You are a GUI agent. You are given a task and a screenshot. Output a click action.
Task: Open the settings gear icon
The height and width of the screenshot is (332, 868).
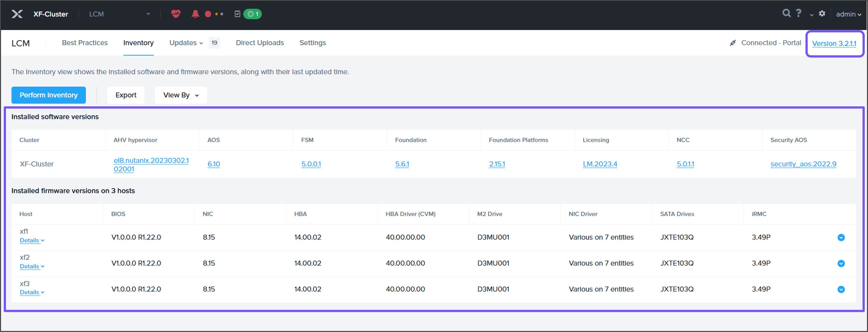point(822,13)
